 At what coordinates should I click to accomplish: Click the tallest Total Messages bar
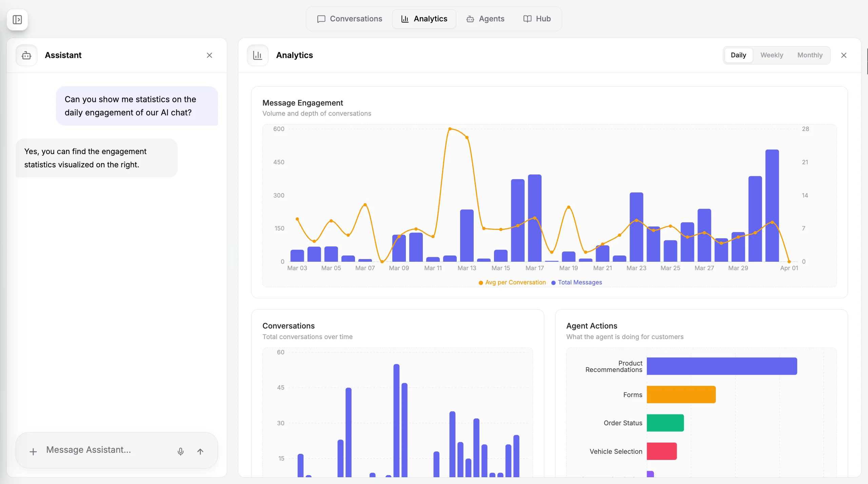tap(772, 206)
